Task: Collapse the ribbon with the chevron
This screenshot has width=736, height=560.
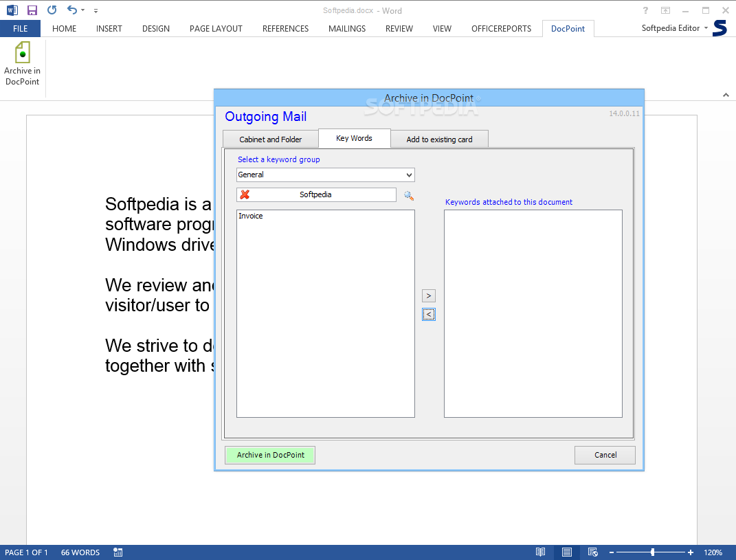Action: [x=726, y=95]
